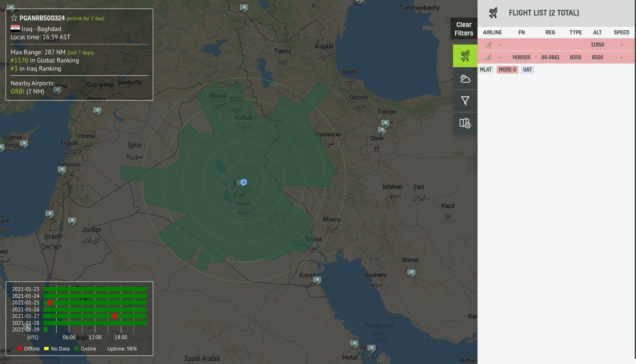Favorite station PGANRB500324 with the star icon
The height and width of the screenshot is (364, 636).
(14, 18)
